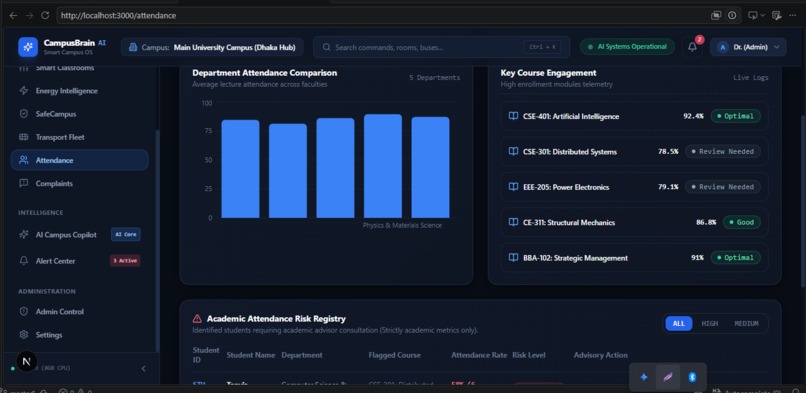Click the Optimal badge for CSE-401
Screen dimensions: 806x393
coord(736,116)
